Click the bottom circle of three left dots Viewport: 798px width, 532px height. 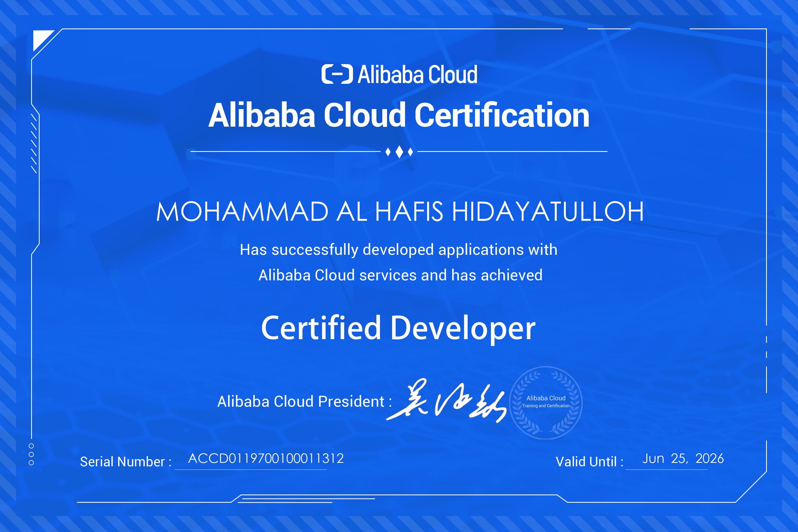[x=31, y=463]
